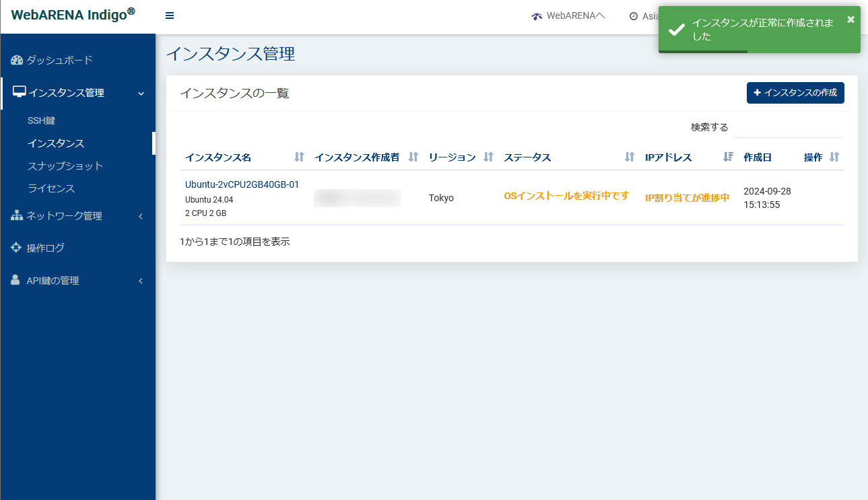The width and height of the screenshot is (868, 500).
Task: Focus the 検索する search field
Action: [x=789, y=127]
